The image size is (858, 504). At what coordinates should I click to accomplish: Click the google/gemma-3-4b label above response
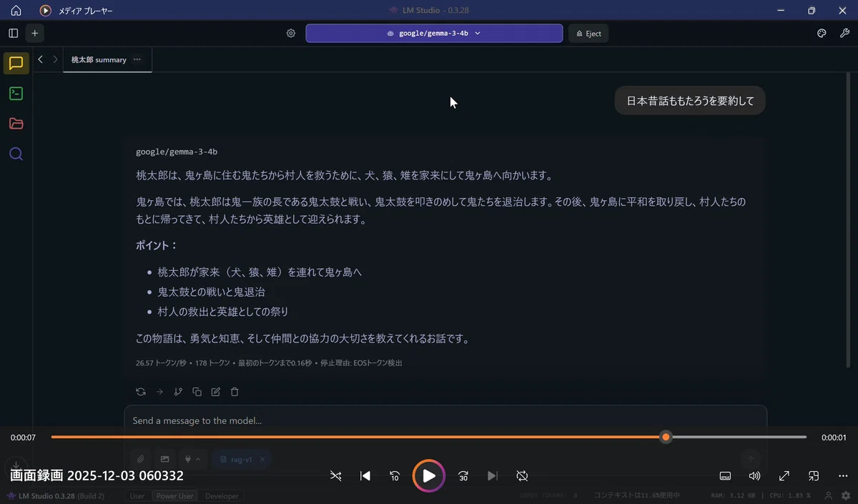point(177,152)
